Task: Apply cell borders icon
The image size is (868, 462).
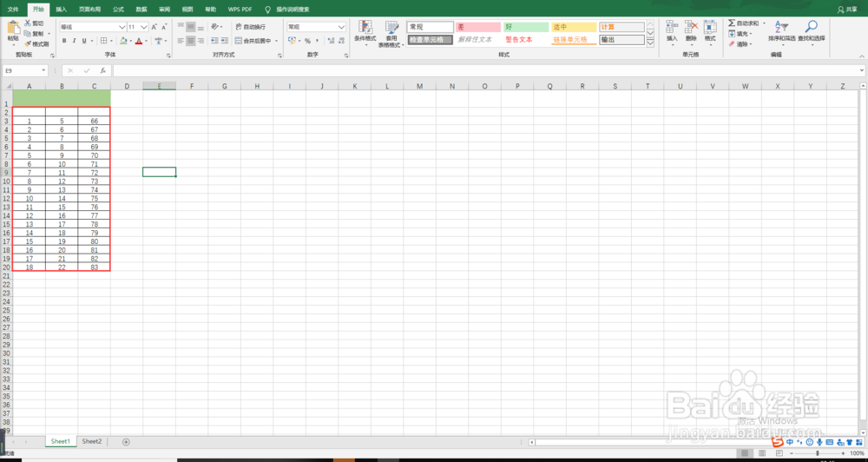Action: coord(103,41)
